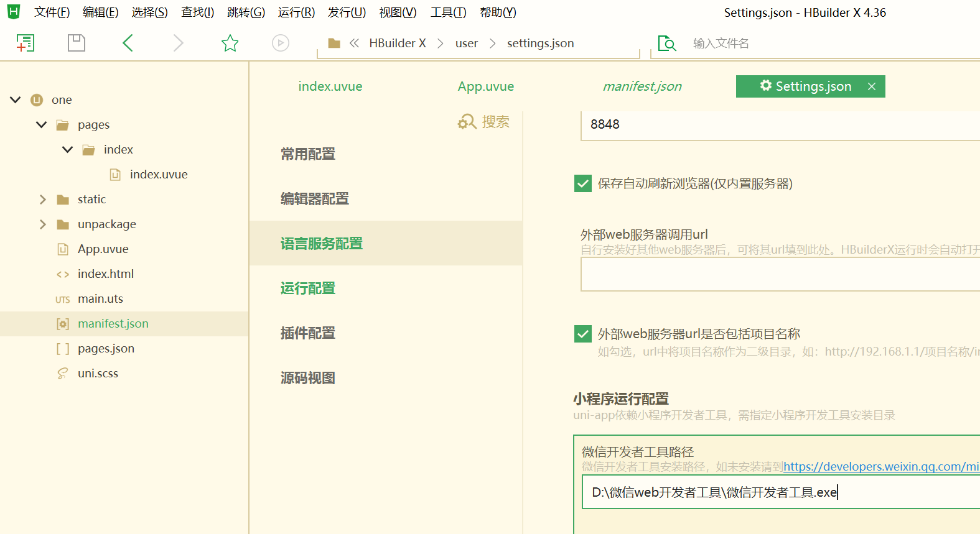Close the Settings.json tab
980x534 pixels.
click(x=872, y=86)
